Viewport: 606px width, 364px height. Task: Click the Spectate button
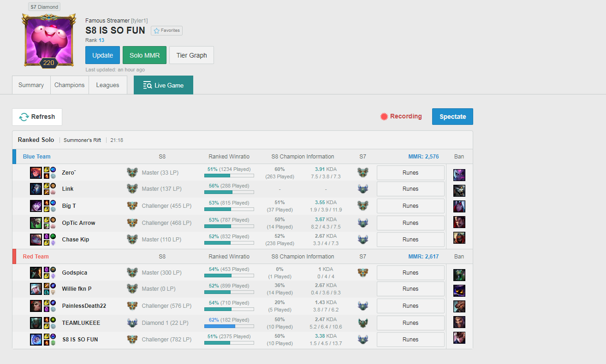point(452,117)
